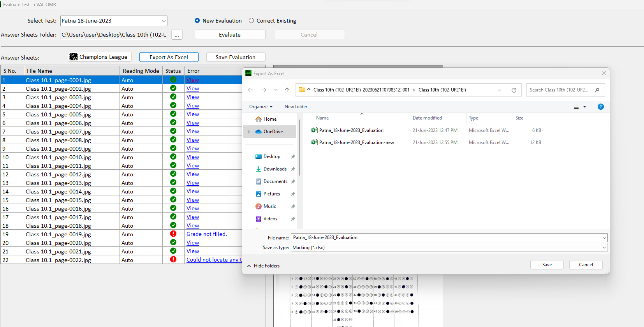The height and width of the screenshot is (327, 644).
Task: Select the Correct Existing radio option
Action: 252,21
